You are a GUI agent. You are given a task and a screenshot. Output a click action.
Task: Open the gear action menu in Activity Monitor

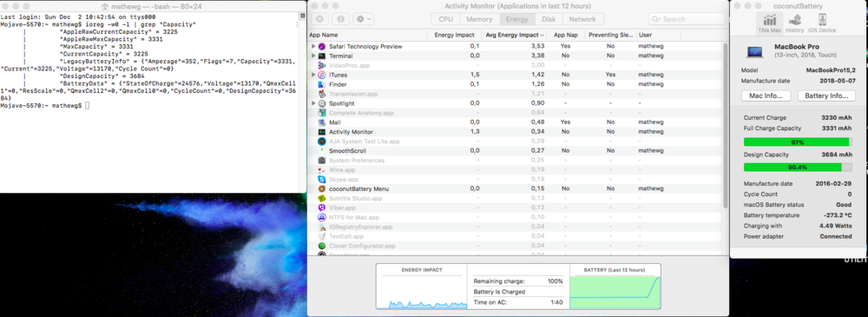point(364,19)
